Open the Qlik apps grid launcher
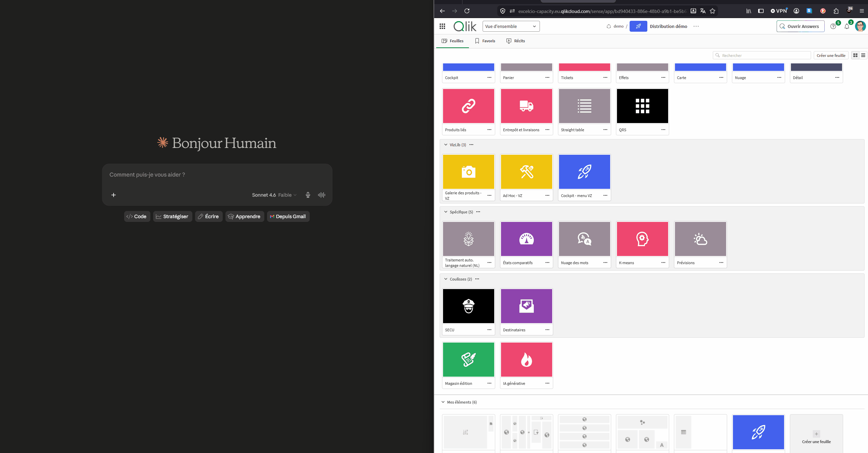The width and height of the screenshot is (868, 453). point(442,26)
